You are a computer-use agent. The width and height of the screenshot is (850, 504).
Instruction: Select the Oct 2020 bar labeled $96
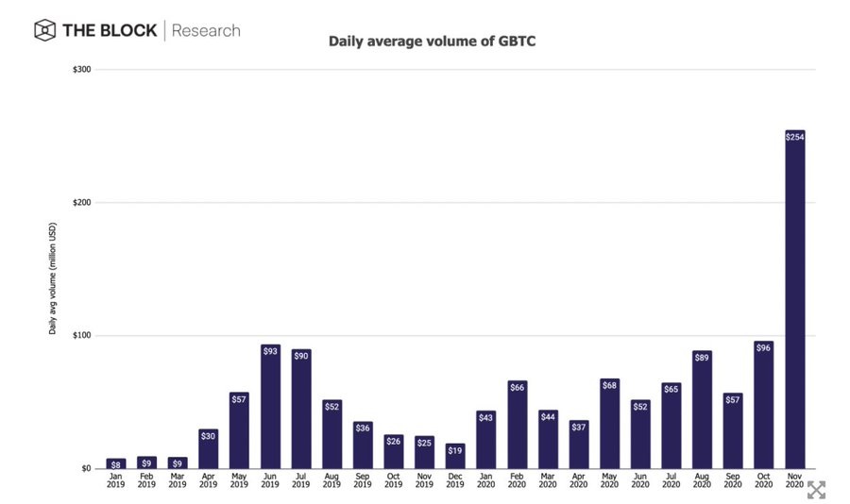(763, 405)
